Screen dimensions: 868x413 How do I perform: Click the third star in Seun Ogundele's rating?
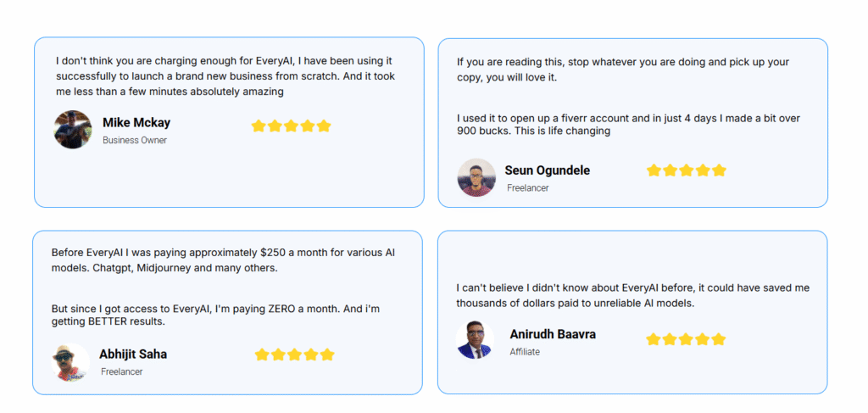click(687, 170)
